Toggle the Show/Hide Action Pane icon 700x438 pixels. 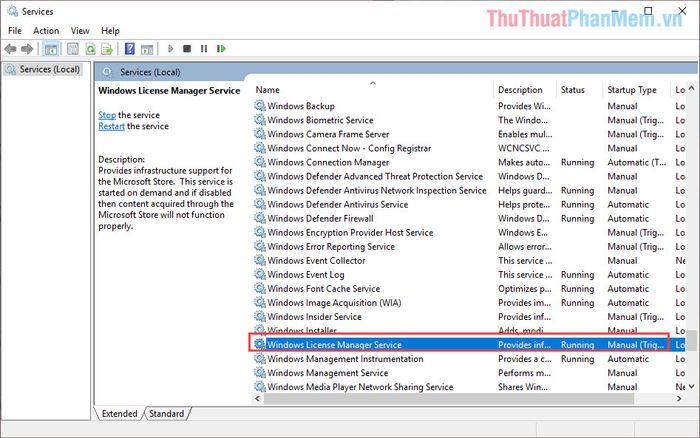[x=147, y=49]
